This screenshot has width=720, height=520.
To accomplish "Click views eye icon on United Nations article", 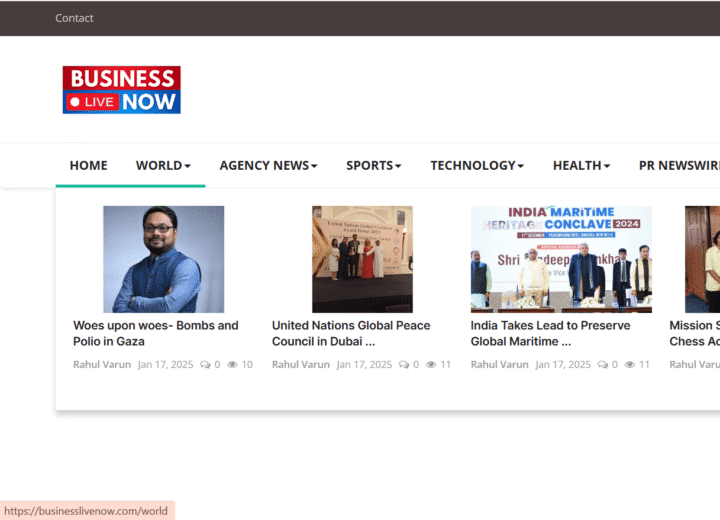I will [x=431, y=365].
